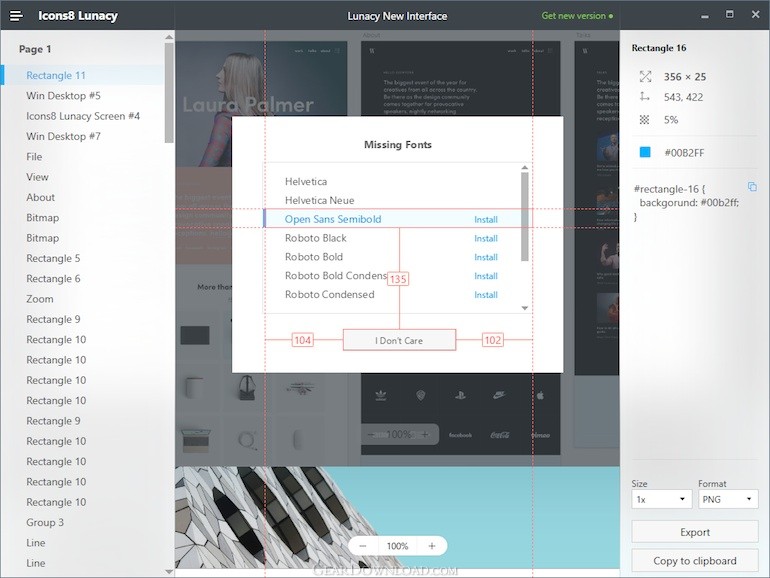Click the position coordinates icon
This screenshot has height=578, width=770.
pos(645,97)
